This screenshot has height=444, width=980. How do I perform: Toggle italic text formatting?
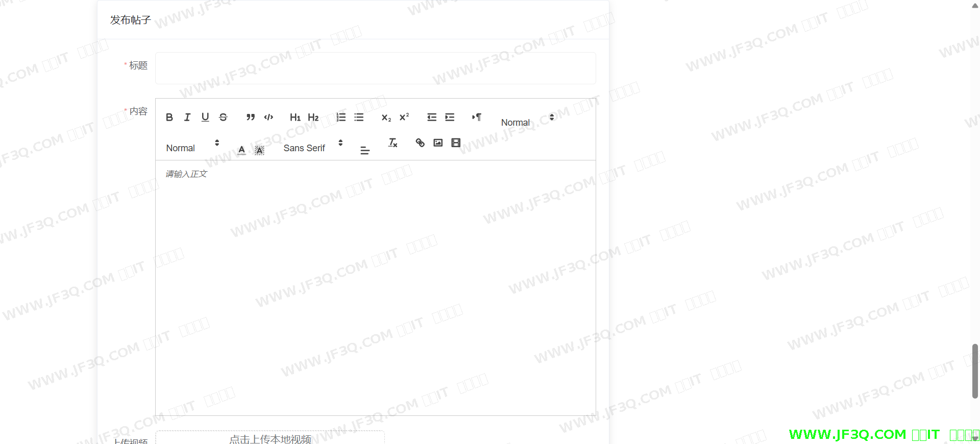point(187,118)
